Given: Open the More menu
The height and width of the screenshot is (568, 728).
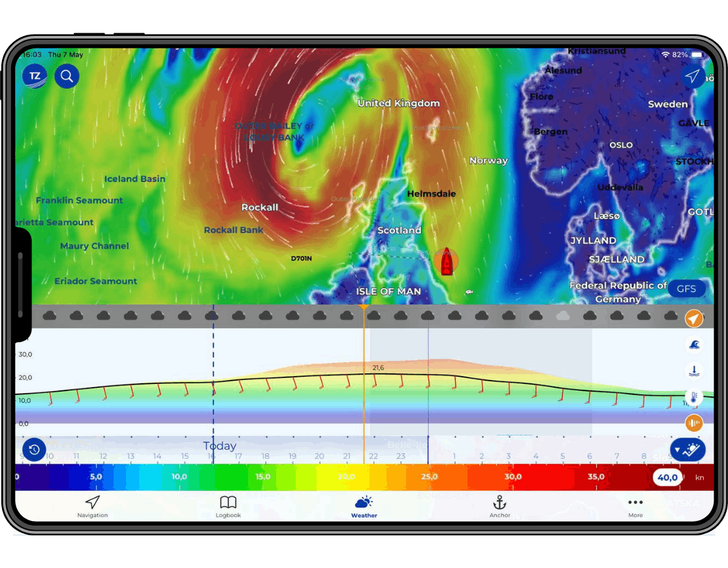Looking at the screenshot, I should [x=635, y=506].
